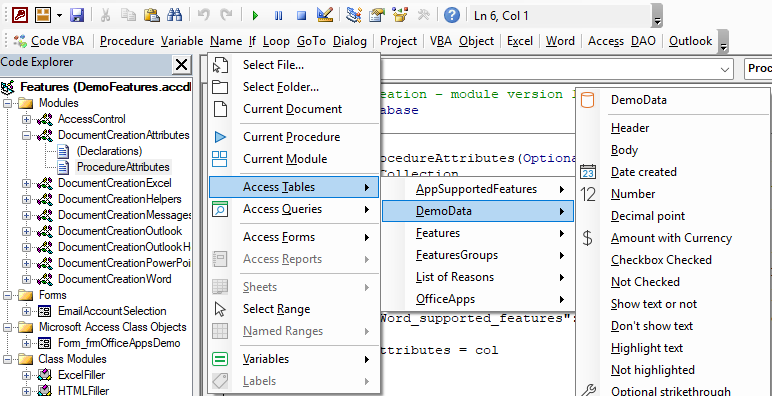Click the Cut scissors icon
The image size is (772, 396).
point(105,15)
